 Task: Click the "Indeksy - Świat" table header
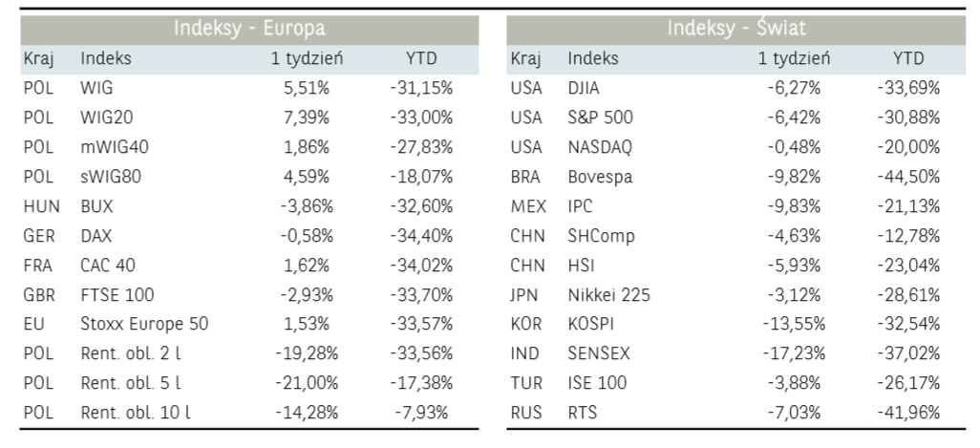click(736, 29)
